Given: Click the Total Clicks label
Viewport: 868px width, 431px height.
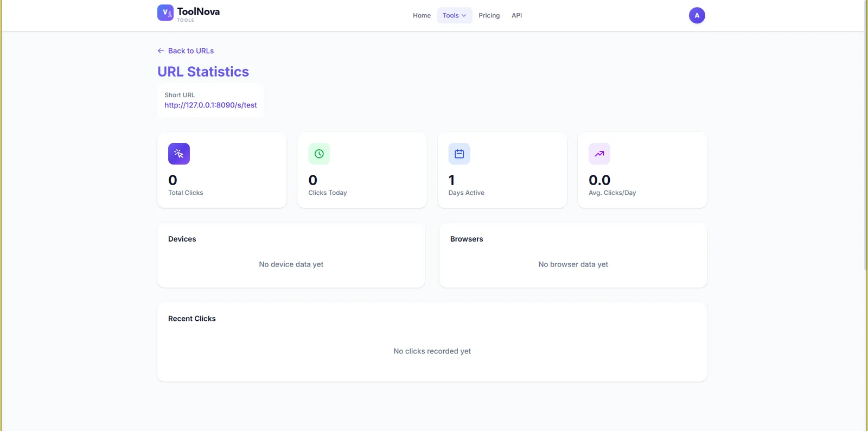Looking at the screenshot, I should [186, 193].
